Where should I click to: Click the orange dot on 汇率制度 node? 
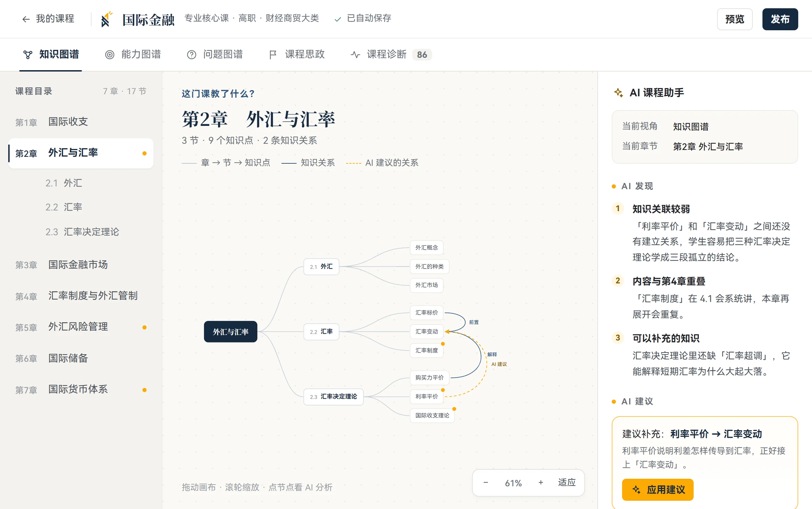[443, 344]
